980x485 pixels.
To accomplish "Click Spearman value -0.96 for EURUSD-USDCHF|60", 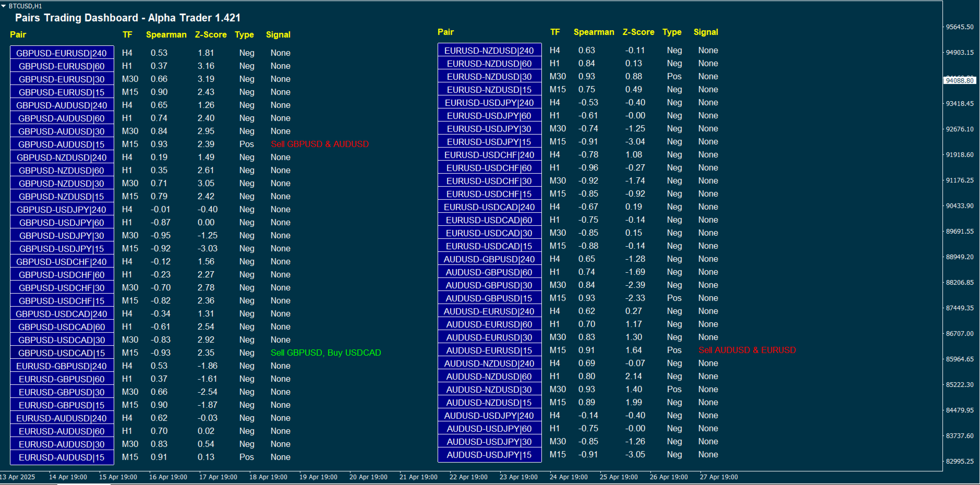I will coord(588,167).
